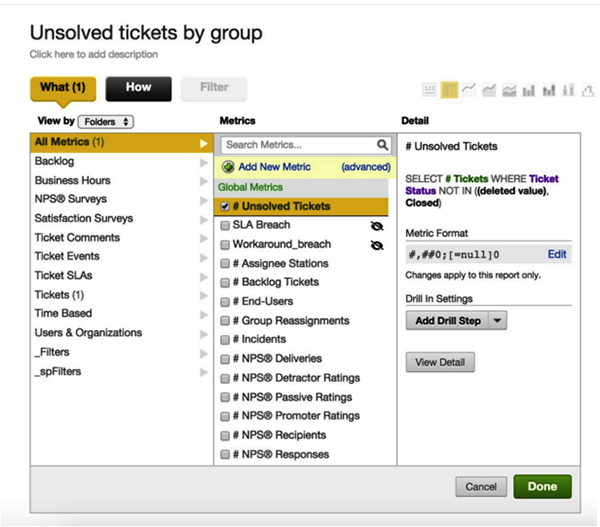Click the Edit link for Metric Format
Viewport: 600px width, 527px height.
pyautogui.click(x=557, y=254)
